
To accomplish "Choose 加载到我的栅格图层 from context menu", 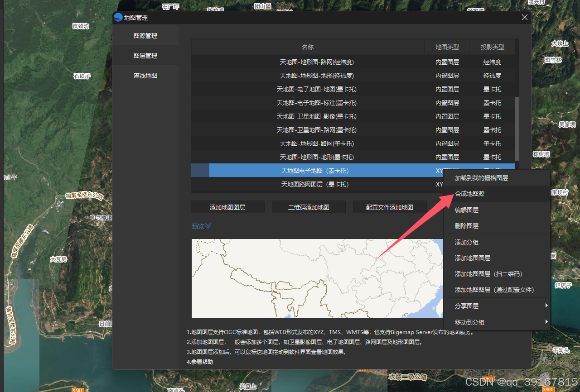I will [497, 178].
